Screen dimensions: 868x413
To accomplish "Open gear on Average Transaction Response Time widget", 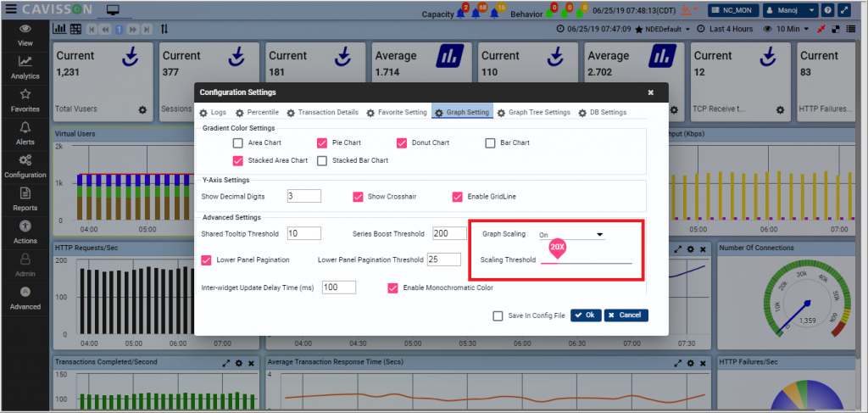I will coord(690,363).
